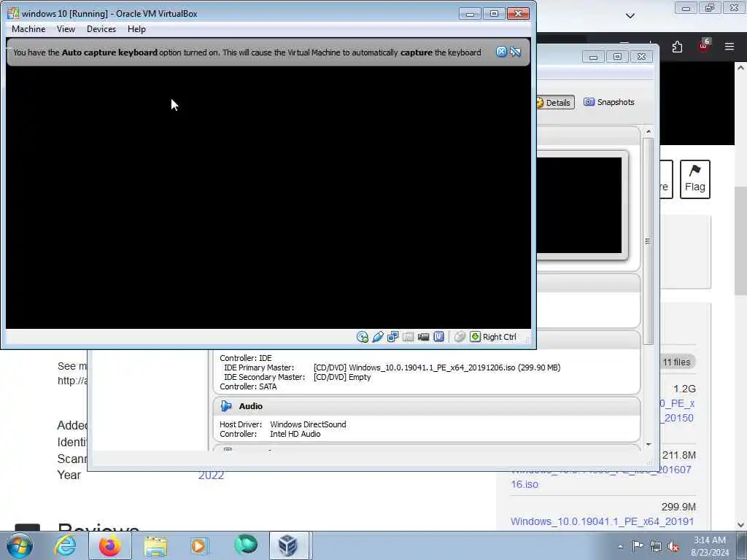Screen dimensions: 747x560
Task: Click the network adapters status icon
Action: pos(392,337)
